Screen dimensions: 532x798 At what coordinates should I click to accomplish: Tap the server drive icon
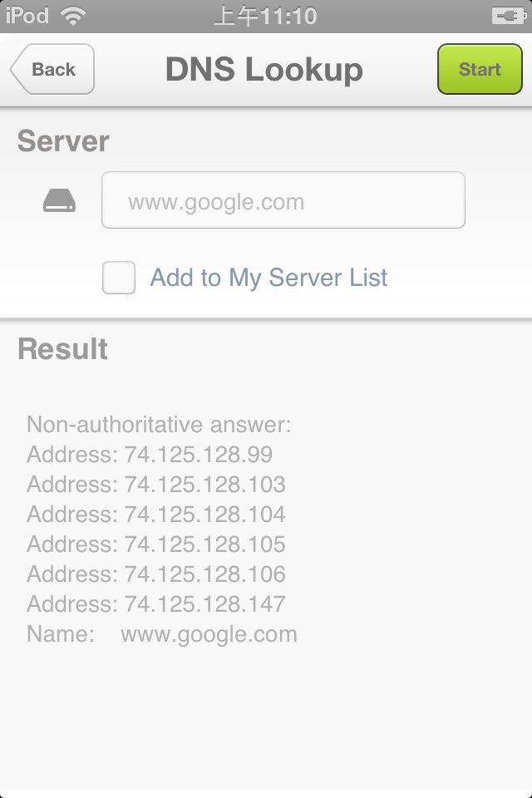tap(60, 200)
